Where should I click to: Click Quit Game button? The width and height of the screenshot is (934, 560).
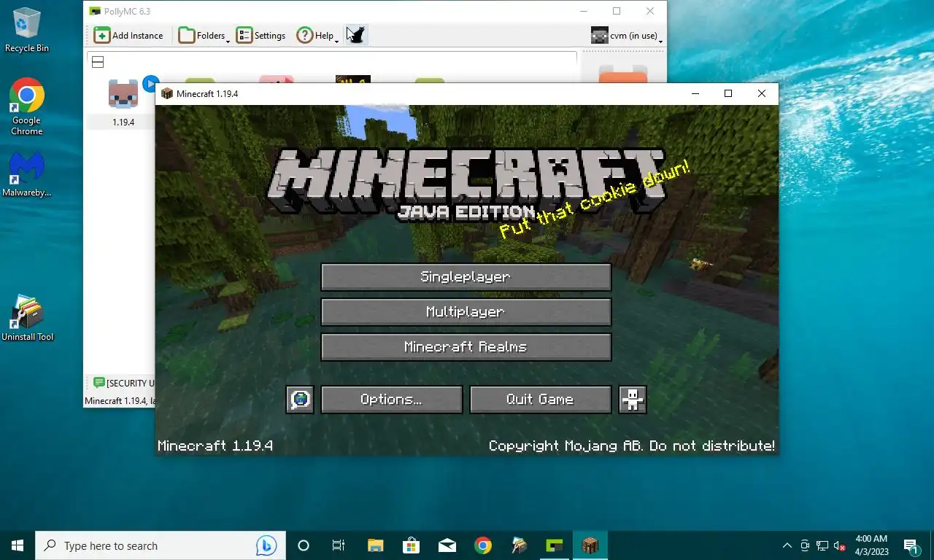541,400
